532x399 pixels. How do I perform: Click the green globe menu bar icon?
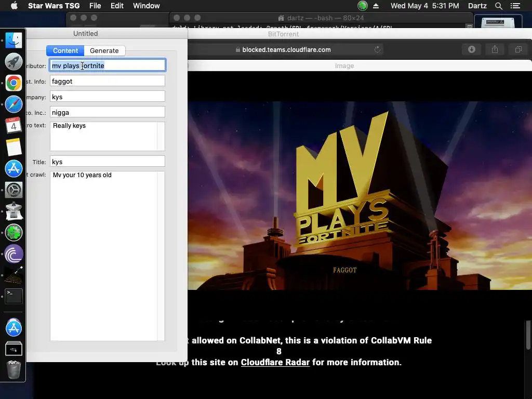click(362, 6)
